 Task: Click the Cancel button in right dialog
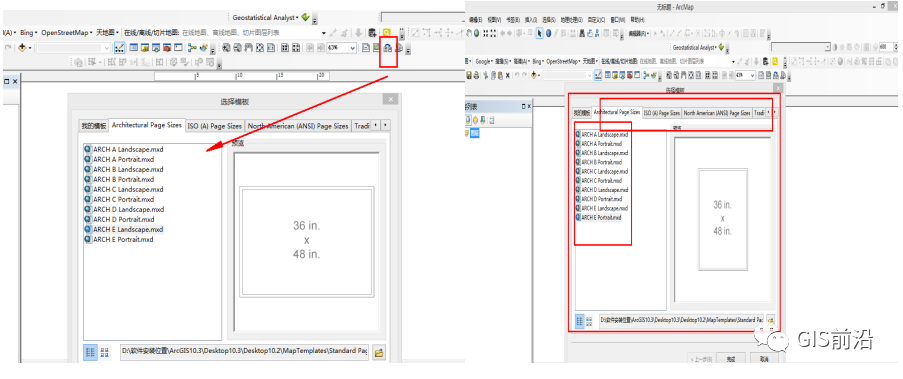pyautogui.click(x=764, y=359)
